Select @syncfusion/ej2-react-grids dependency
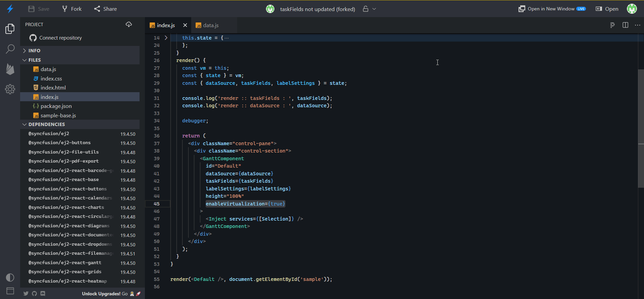644x299 pixels. pyautogui.click(x=80, y=272)
